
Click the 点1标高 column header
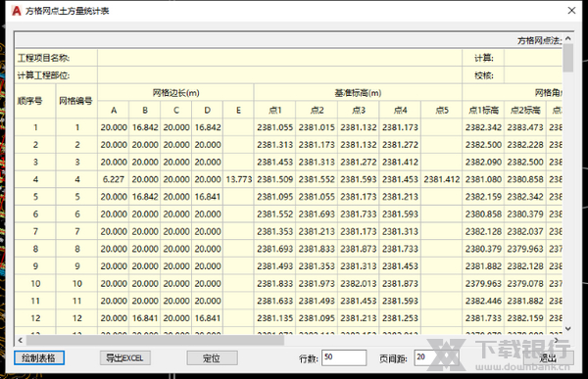tap(483, 111)
